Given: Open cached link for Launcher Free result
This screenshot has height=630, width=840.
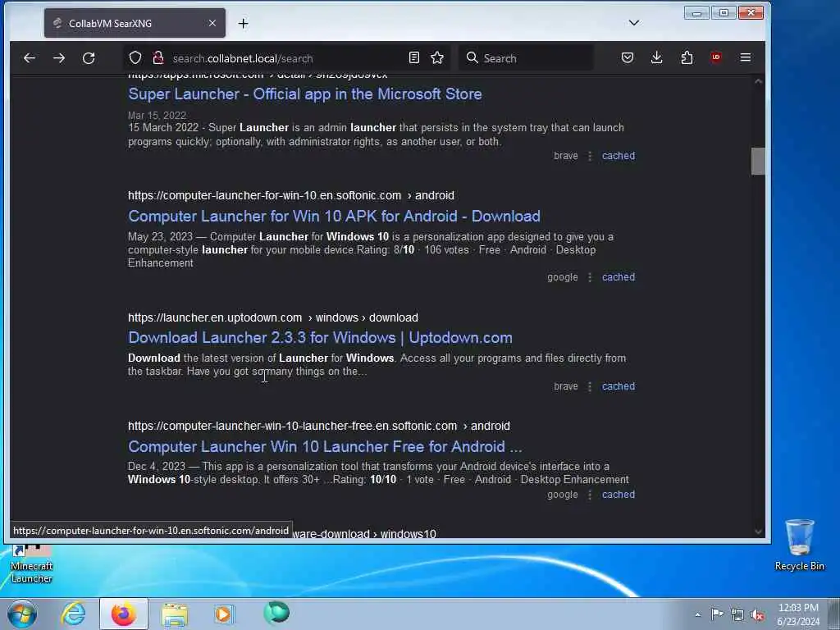Looking at the screenshot, I should pyautogui.click(x=619, y=495).
